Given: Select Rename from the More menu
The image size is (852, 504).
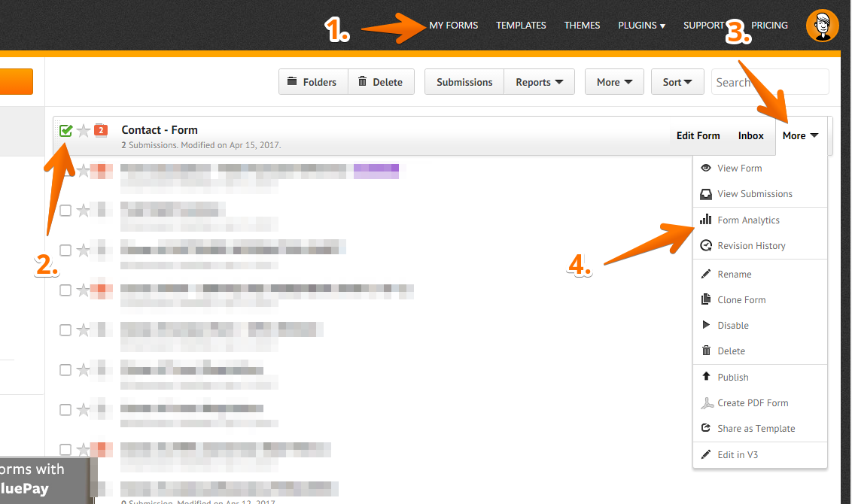Looking at the screenshot, I should click(734, 275).
